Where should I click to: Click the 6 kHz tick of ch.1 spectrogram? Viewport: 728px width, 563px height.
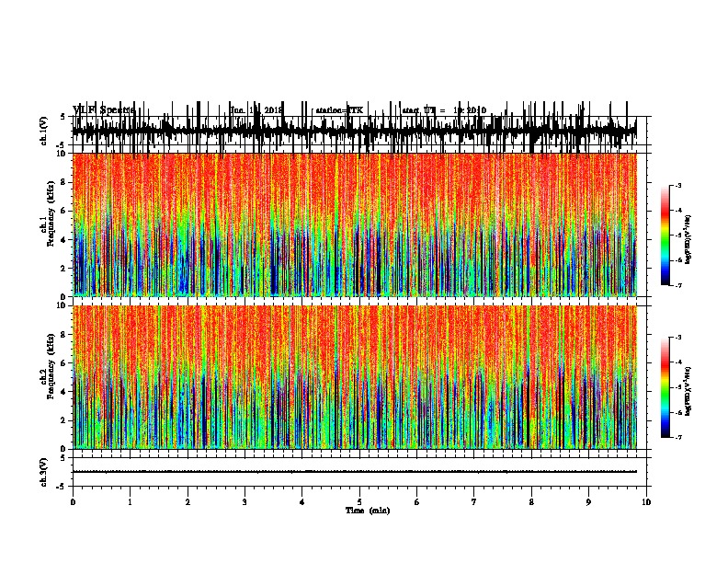64,211
